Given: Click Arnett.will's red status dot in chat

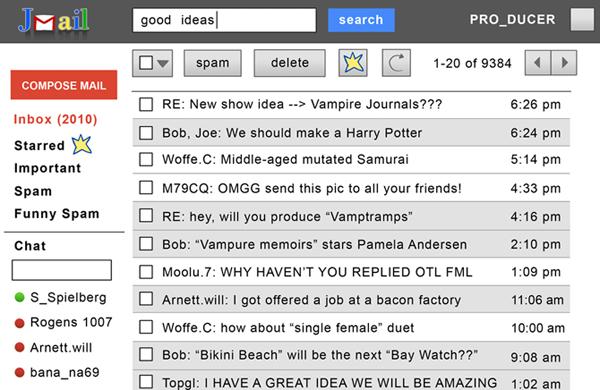Looking at the screenshot, I should pyautogui.click(x=20, y=348).
